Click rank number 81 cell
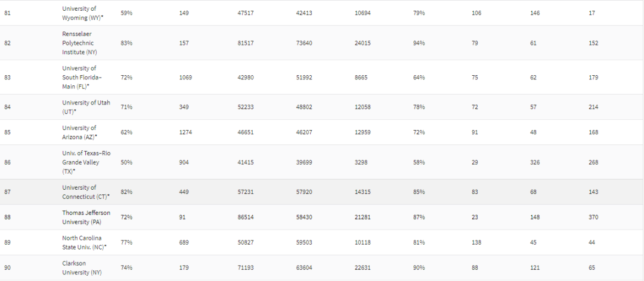644x281 pixels. coord(7,13)
